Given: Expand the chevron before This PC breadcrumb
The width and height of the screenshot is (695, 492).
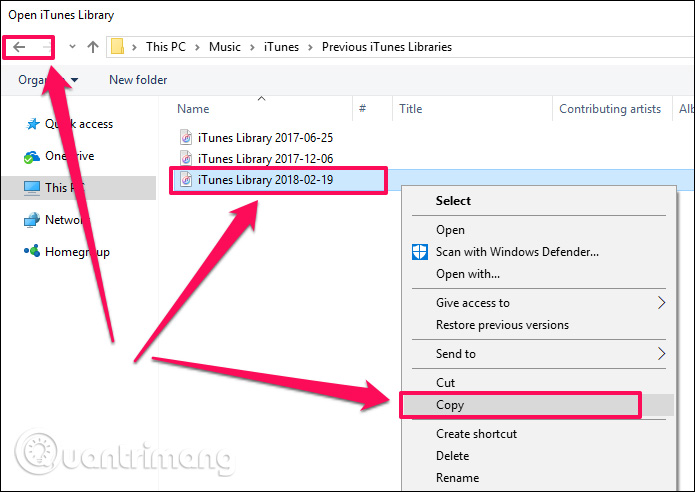Looking at the screenshot, I should point(134,47).
